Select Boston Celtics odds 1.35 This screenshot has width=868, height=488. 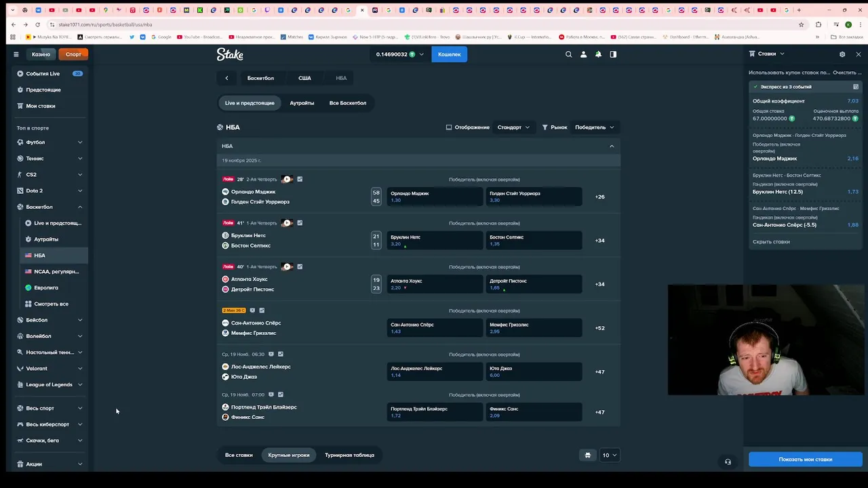click(x=534, y=241)
